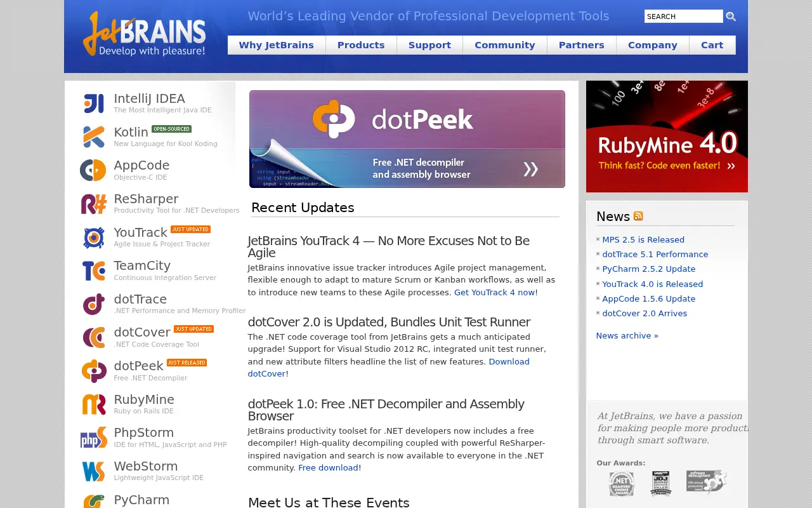The height and width of the screenshot is (508, 812).
Task: Click the TeamCity TC icon
Action: tap(94, 271)
